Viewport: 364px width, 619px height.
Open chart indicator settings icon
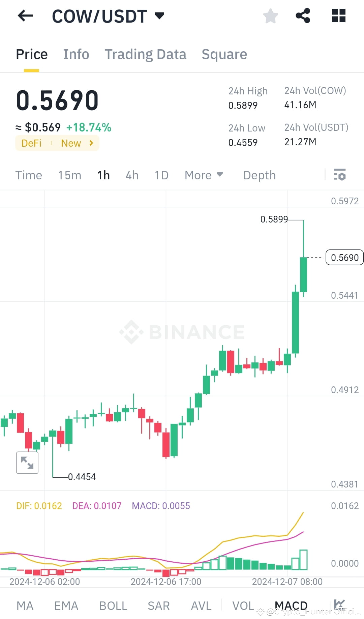340,175
